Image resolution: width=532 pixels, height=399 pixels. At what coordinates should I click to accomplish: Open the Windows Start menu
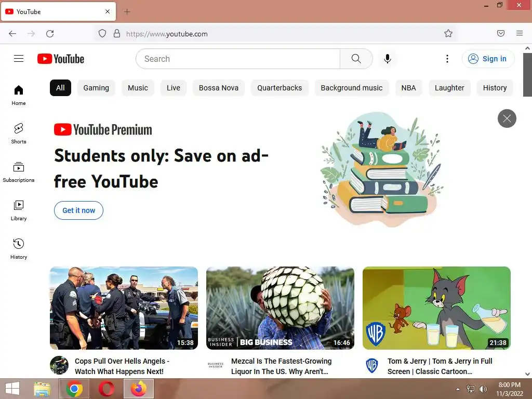12,389
